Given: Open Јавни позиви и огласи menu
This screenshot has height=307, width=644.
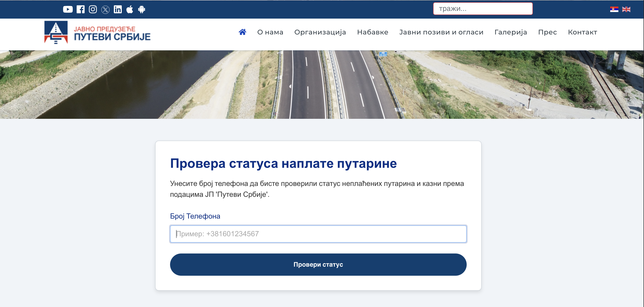Looking at the screenshot, I should (x=441, y=32).
